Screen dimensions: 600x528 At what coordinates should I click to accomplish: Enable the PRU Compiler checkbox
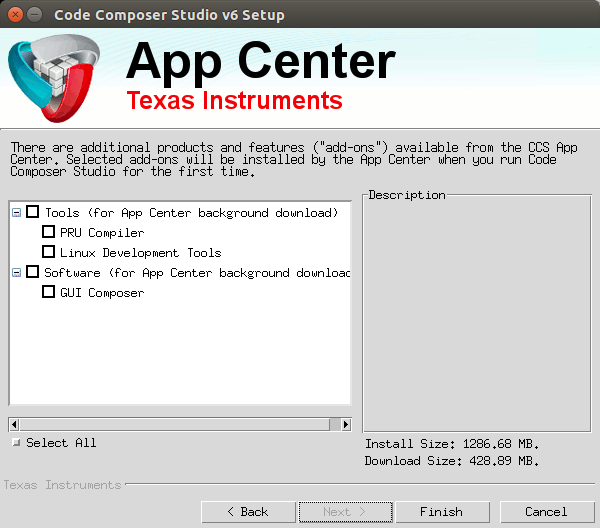[48, 232]
